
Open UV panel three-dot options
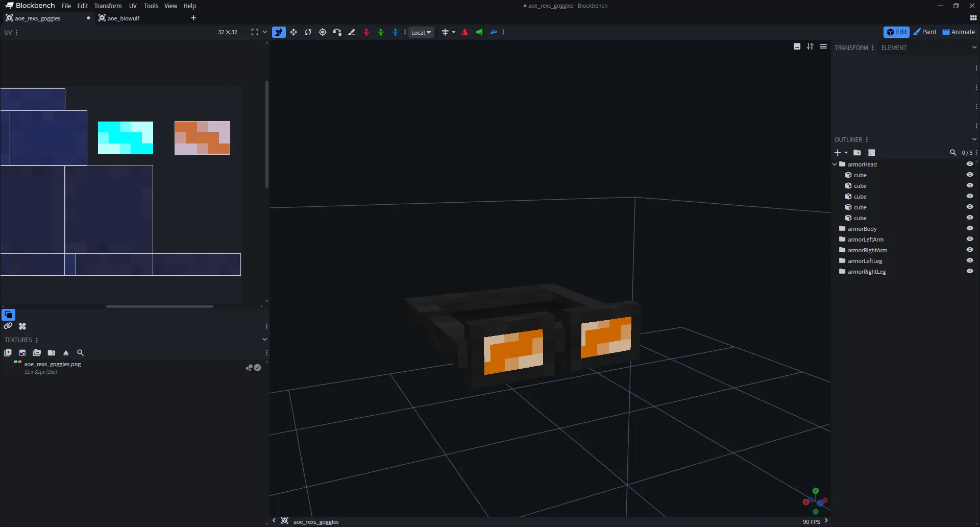point(17,32)
